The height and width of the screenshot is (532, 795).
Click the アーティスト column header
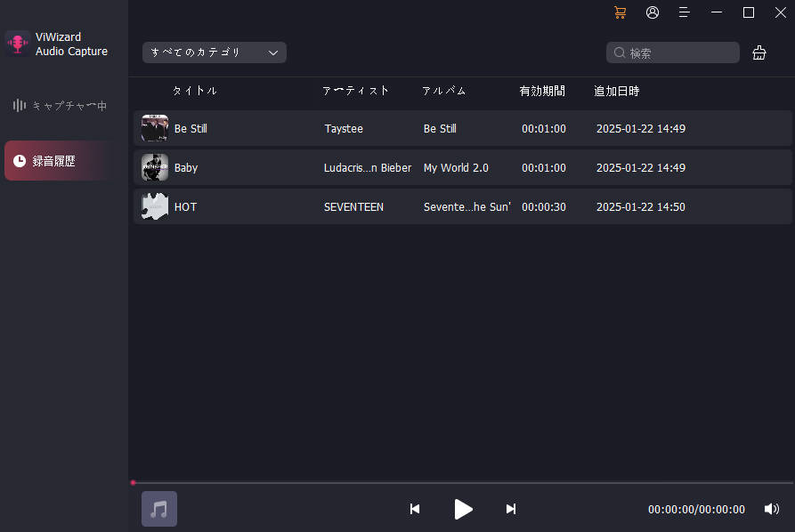tap(355, 91)
